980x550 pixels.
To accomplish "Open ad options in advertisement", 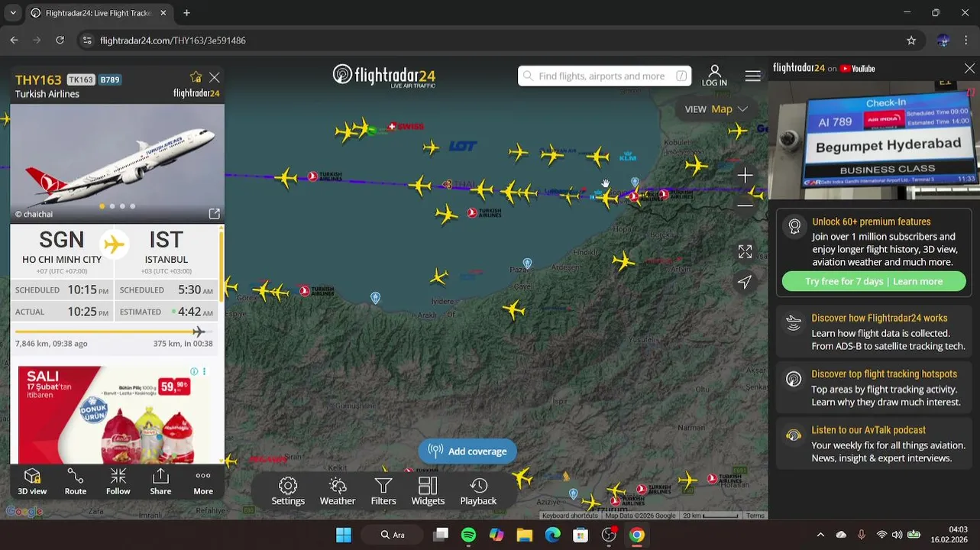I will 204,371.
